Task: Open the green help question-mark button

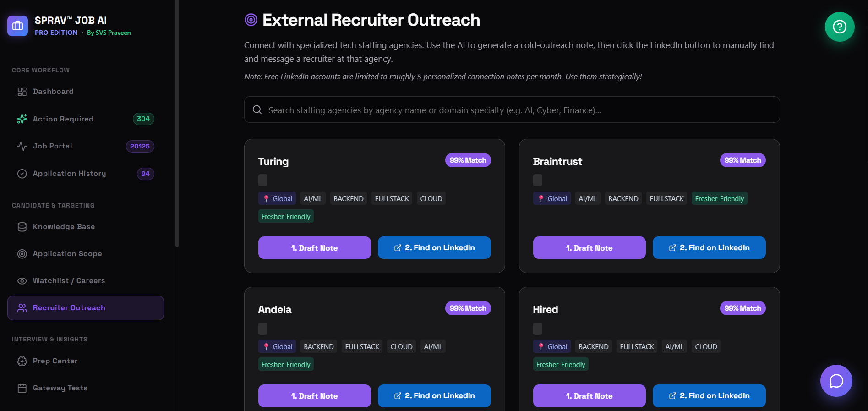Action: pyautogui.click(x=840, y=27)
